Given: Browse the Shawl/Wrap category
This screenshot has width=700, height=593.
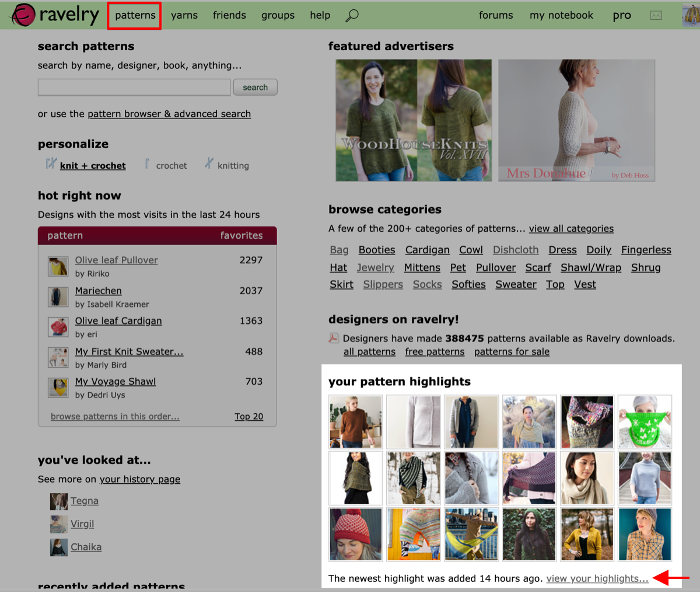Looking at the screenshot, I should click(591, 267).
